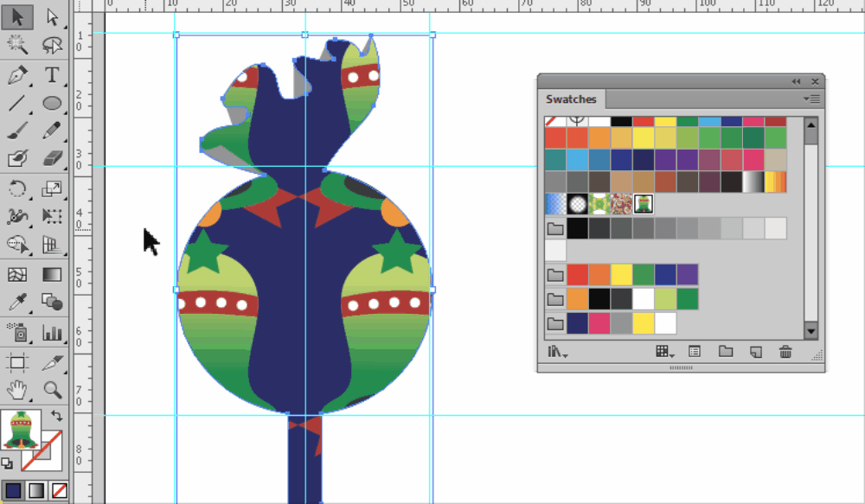Viewport: 865px width, 504px height.
Task: Apply the black-to-white gradient swatch
Action: (x=753, y=182)
